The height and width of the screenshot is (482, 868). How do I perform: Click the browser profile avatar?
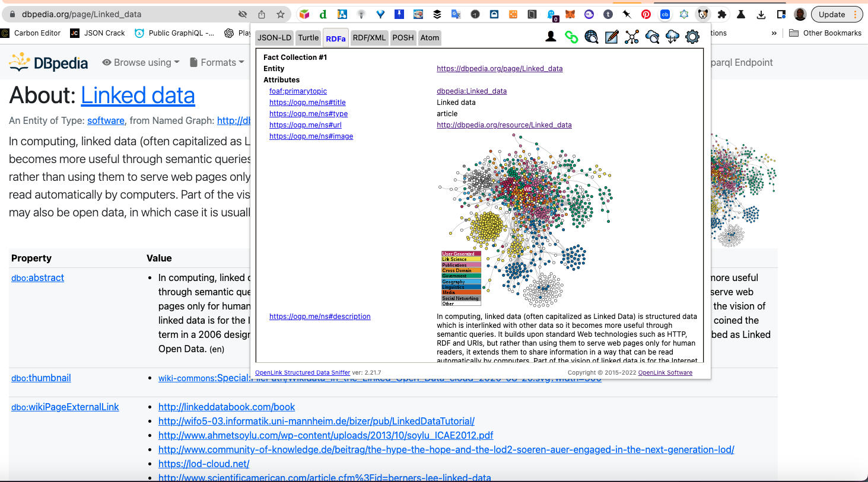[800, 14]
